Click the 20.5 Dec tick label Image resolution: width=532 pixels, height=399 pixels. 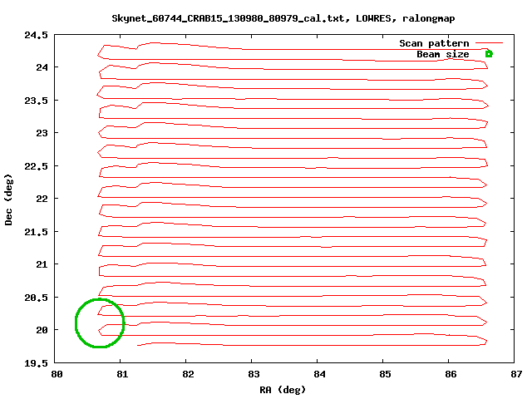tap(37, 298)
